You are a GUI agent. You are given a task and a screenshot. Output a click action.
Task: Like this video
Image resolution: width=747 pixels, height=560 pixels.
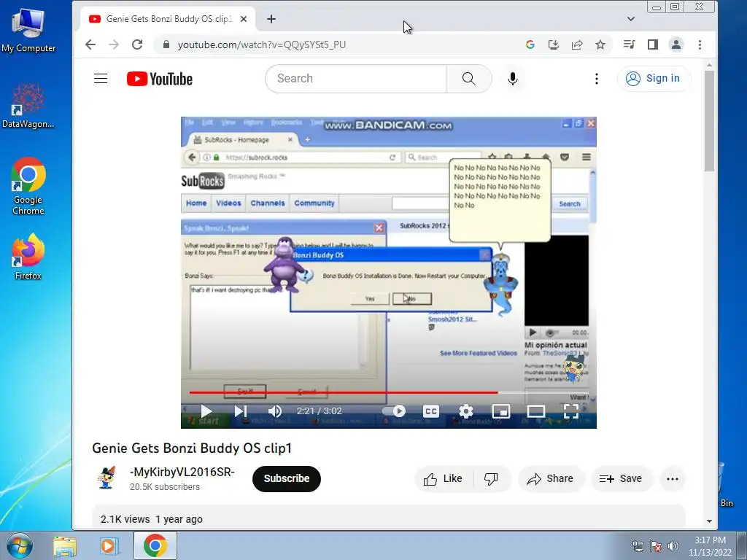click(444, 478)
